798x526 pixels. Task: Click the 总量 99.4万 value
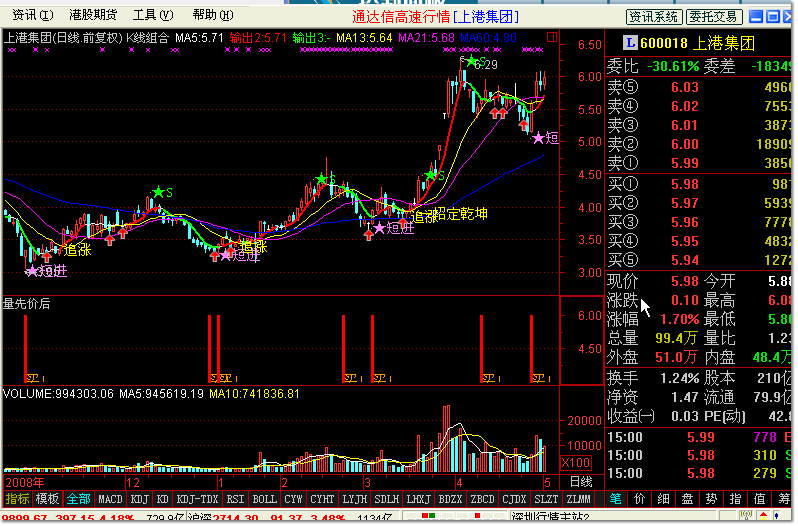[676, 338]
